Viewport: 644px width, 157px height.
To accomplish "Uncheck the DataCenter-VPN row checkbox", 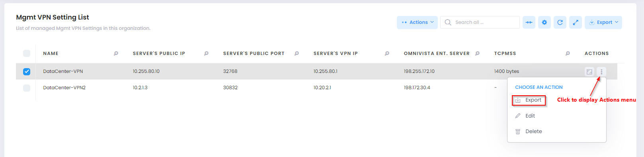I will point(27,72).
